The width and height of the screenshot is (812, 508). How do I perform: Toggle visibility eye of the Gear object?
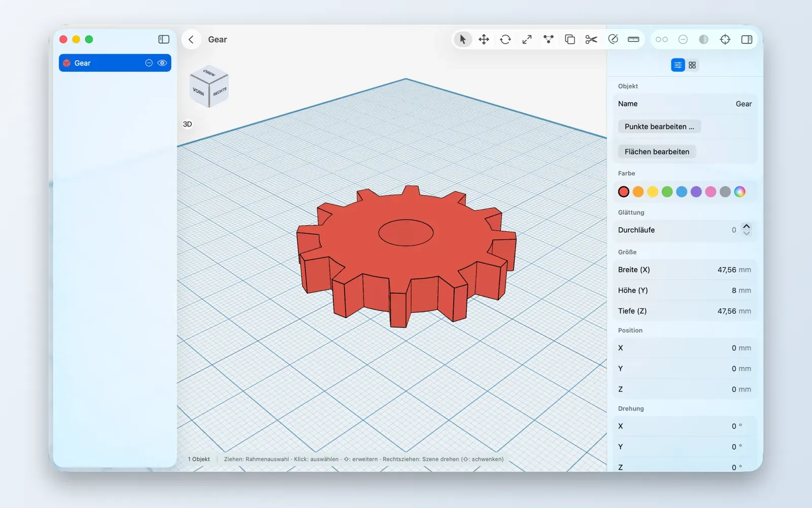tap(162, 63)
